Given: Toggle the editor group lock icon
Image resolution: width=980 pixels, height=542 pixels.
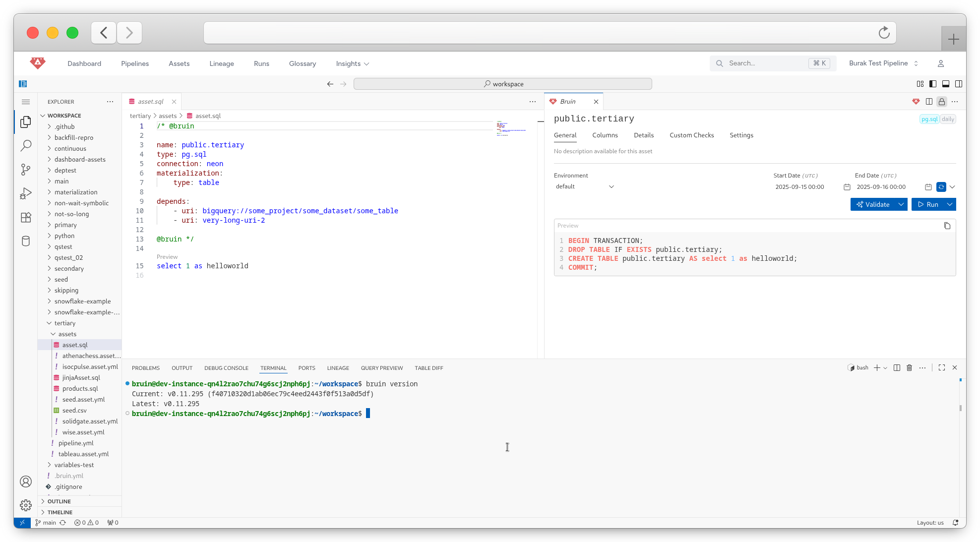Looking at the screenshot, I should [941, 102].
